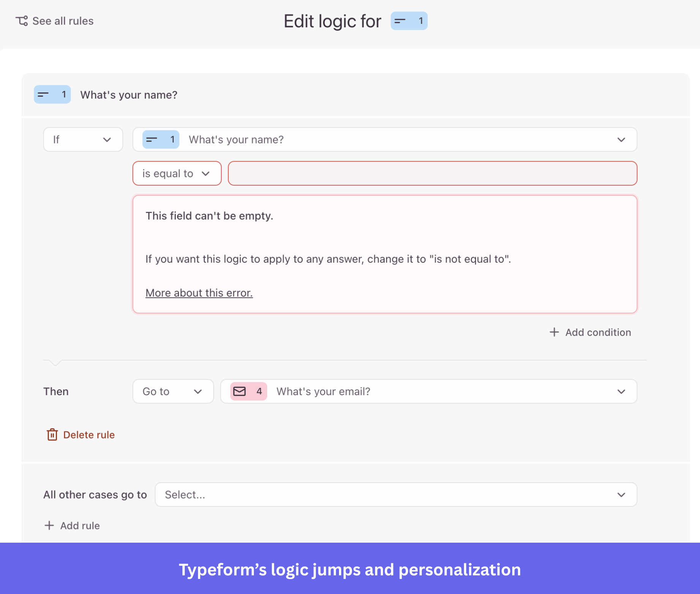Click the trash icon next to Delete rule
700x594 pixels.
click(52, 434)
